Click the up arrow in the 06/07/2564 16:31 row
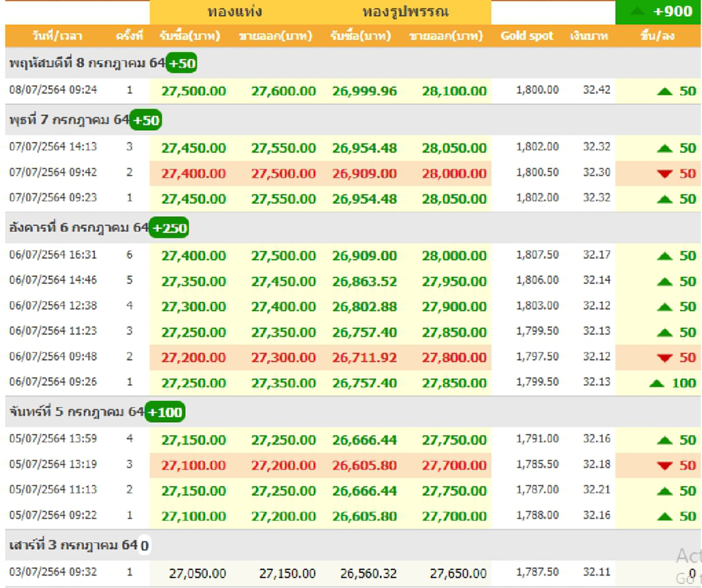 (x=665, y=256)
